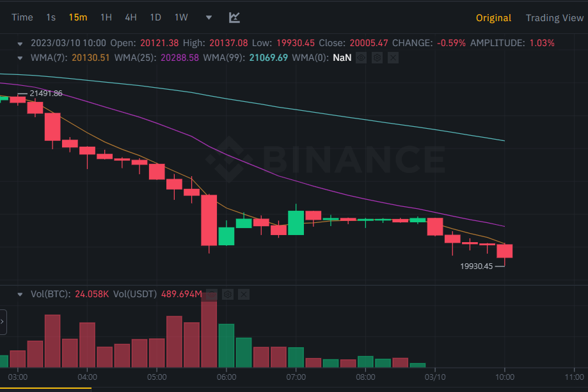Collapse the WMA legend row arrow
Viewport: 588px width, 392px height.
click(20, 58)
